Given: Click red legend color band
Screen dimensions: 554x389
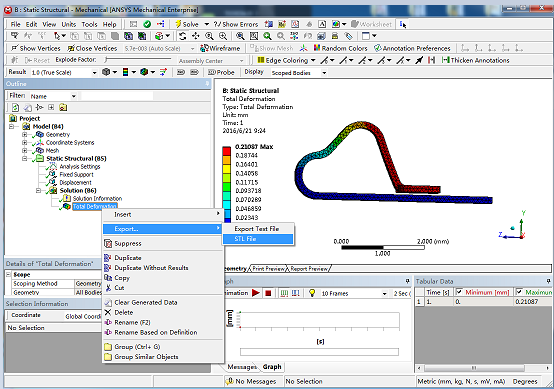Looking at the screenshot, I should click(x=226, y=151).
